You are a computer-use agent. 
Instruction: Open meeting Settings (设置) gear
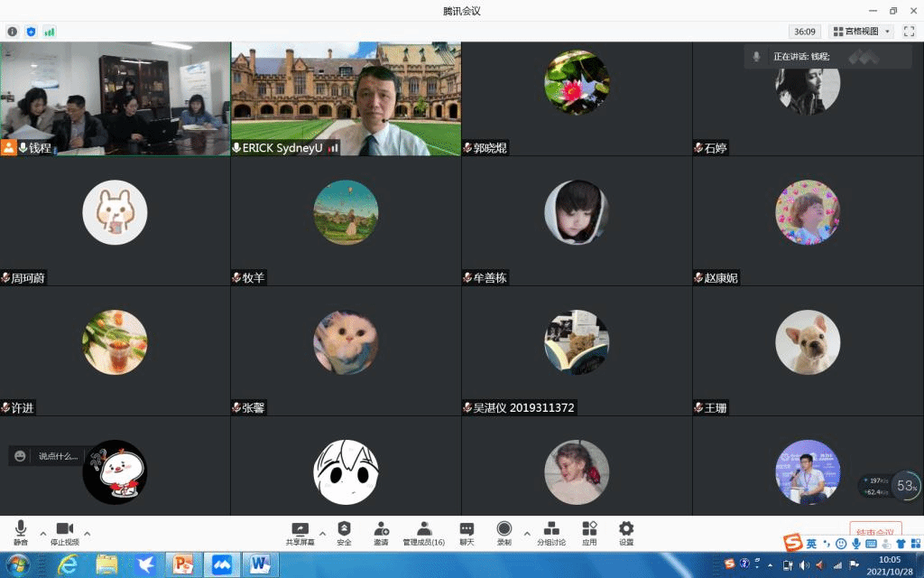coord(626,532)
